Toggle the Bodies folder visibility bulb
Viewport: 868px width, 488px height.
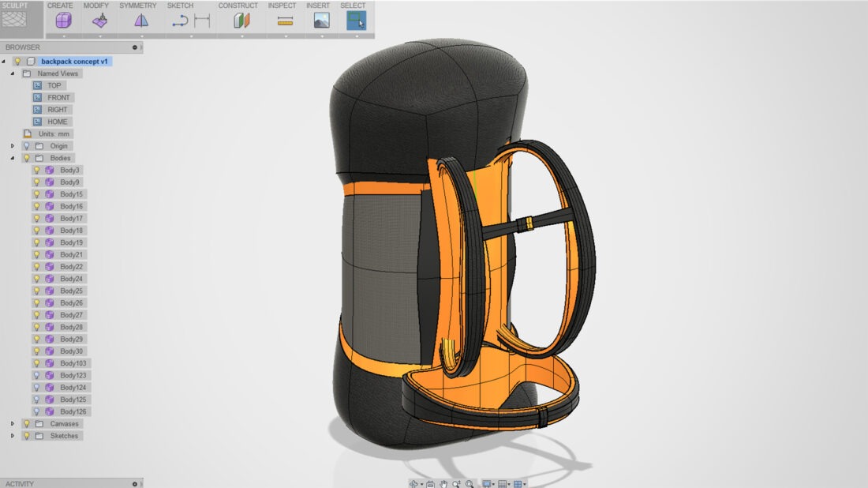click(27, 158)
